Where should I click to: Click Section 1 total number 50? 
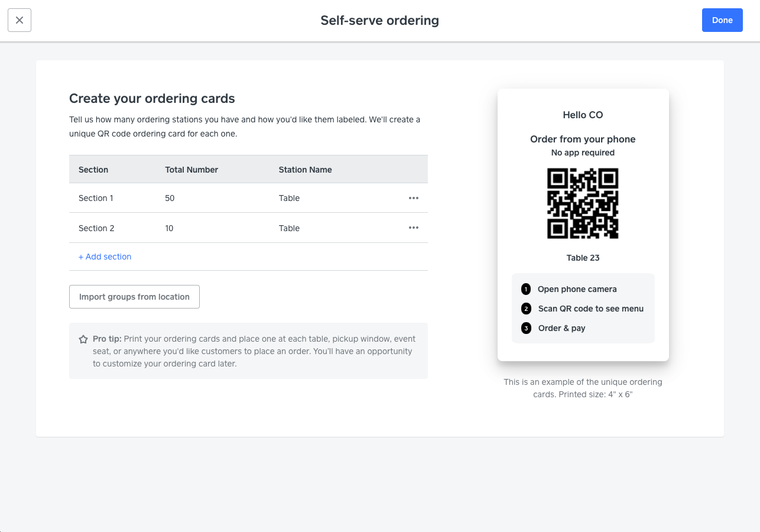[170, 198]
